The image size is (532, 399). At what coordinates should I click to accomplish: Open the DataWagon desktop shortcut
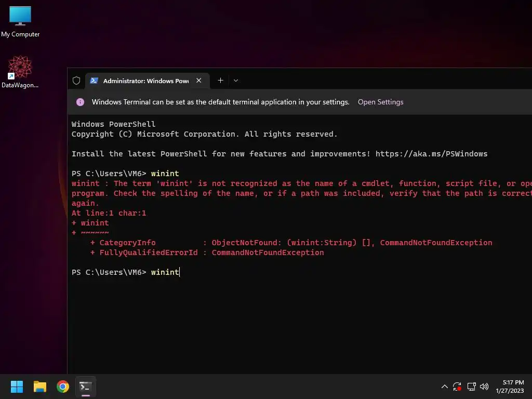tap(20, 72)
